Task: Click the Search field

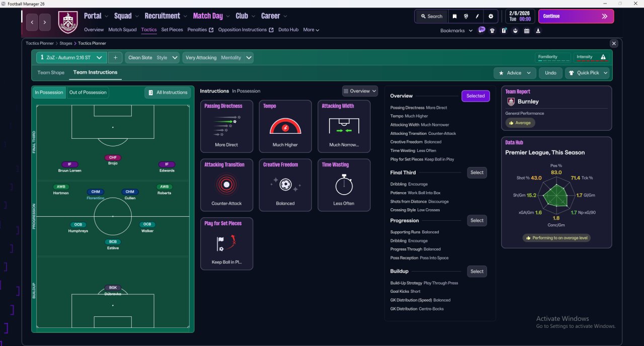Action: pos(431,16)
